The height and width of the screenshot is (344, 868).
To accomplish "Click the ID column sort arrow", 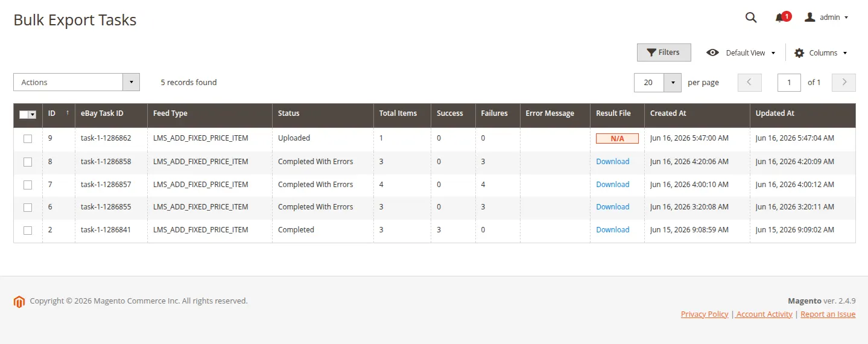I will point(68,113).
